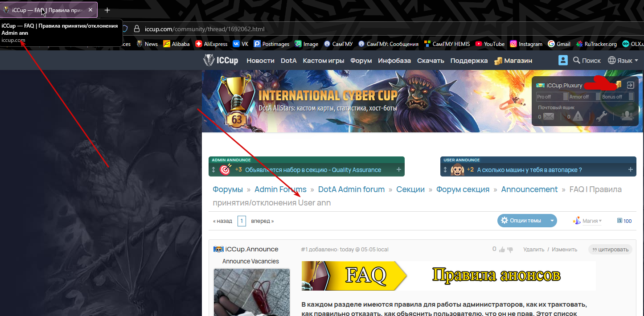
Task: Open the Postimages bookmark
Action: point(271,44)
